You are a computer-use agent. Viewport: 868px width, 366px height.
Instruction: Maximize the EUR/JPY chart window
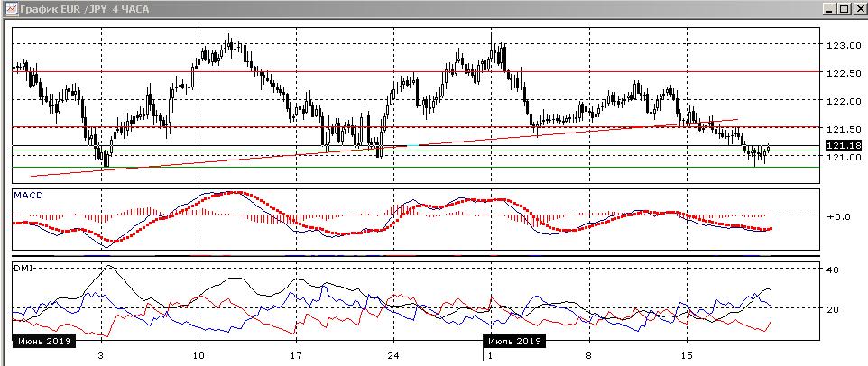click(844, 8)
